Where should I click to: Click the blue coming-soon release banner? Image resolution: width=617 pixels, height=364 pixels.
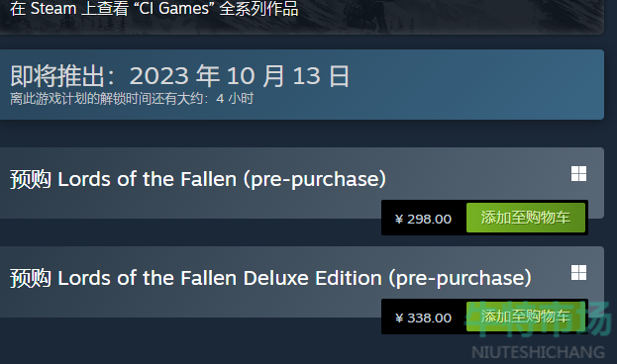click(x=302, y=84)
